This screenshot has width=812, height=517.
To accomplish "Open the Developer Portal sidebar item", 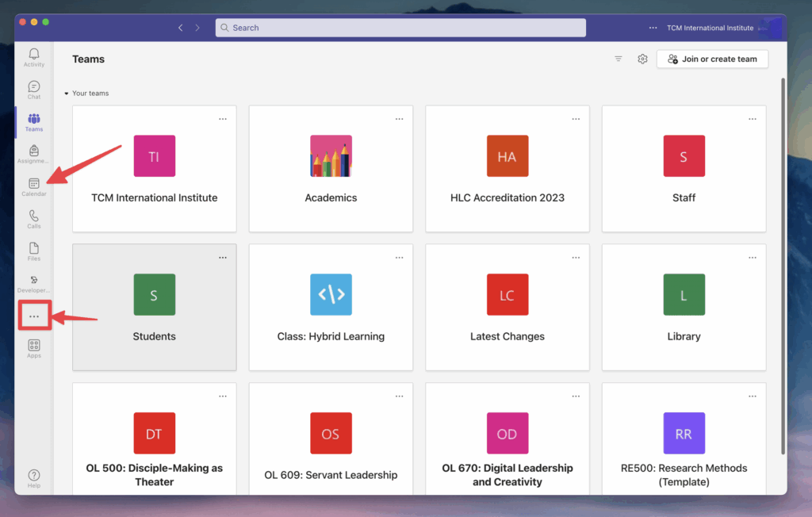I will point(34,283).
